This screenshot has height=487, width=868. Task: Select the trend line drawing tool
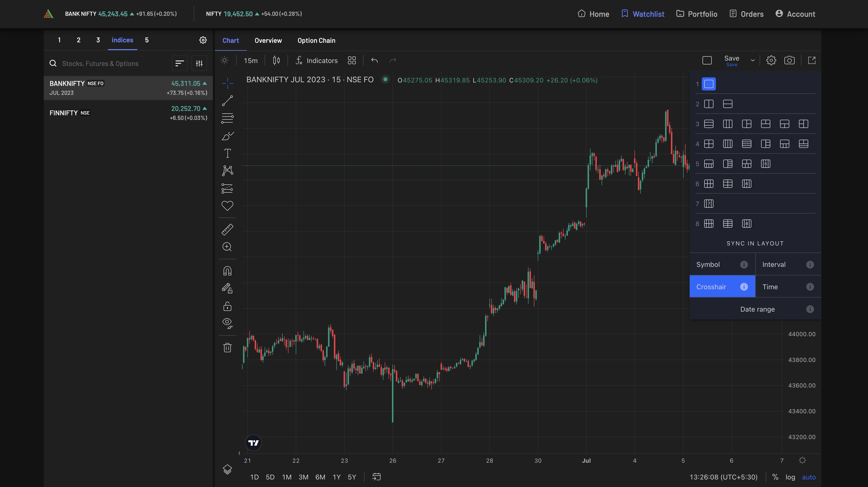pyautogui.click(x=227, y=100)
